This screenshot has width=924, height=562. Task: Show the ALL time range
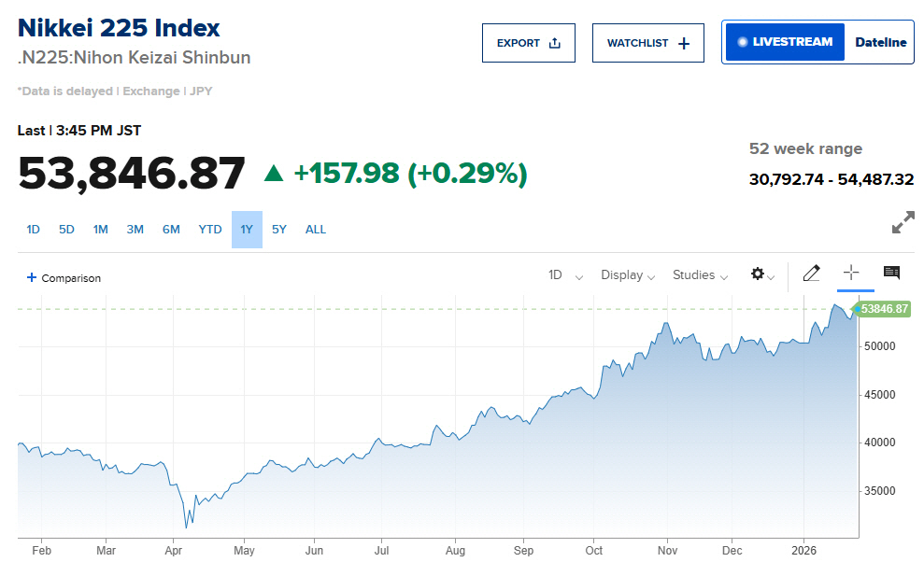(316, 230)
